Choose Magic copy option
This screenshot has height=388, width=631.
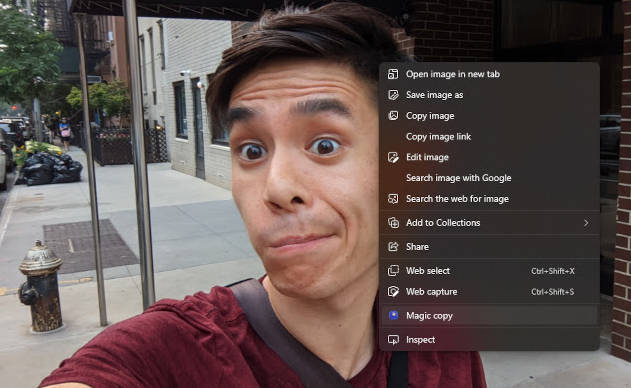coord(489,316)
